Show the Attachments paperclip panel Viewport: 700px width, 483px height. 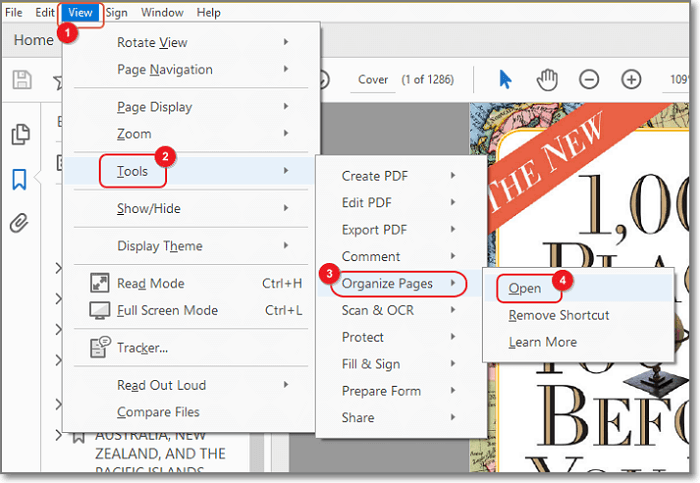(x=19, y=223)
